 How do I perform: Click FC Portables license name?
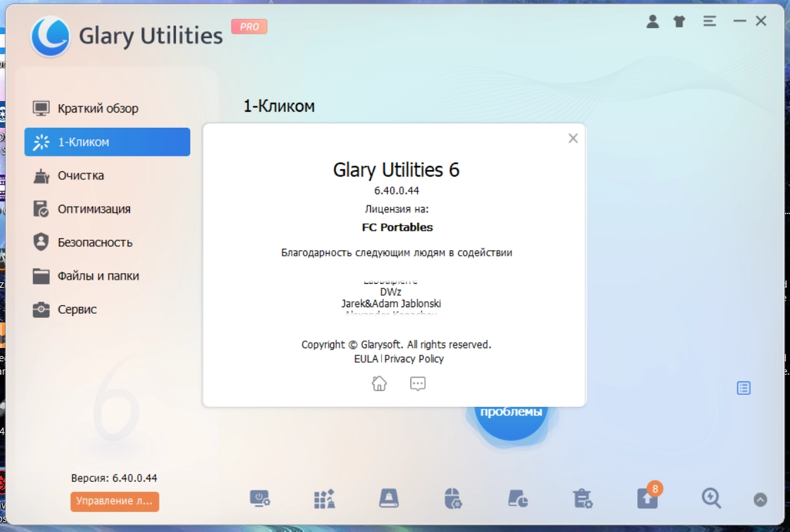397,228
